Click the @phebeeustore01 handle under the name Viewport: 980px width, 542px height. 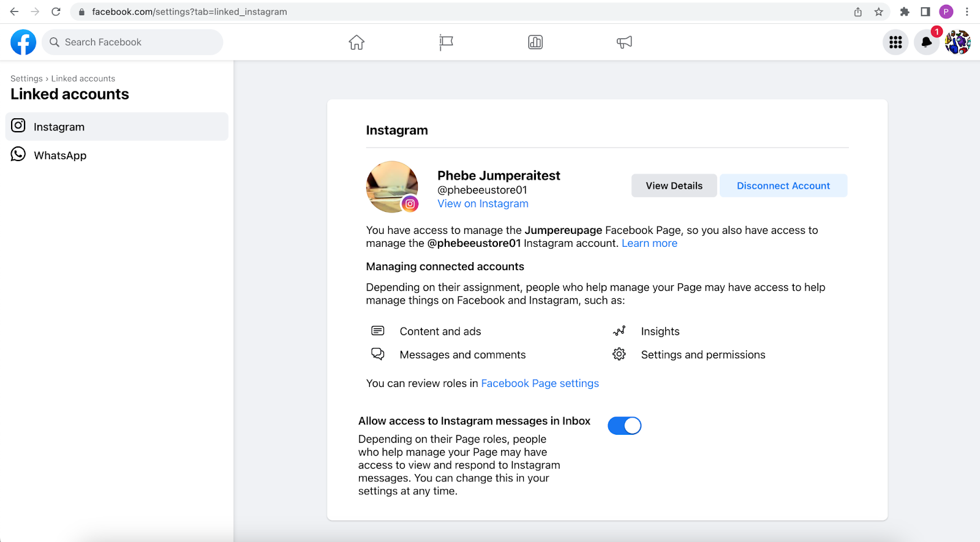coord(482,190)
